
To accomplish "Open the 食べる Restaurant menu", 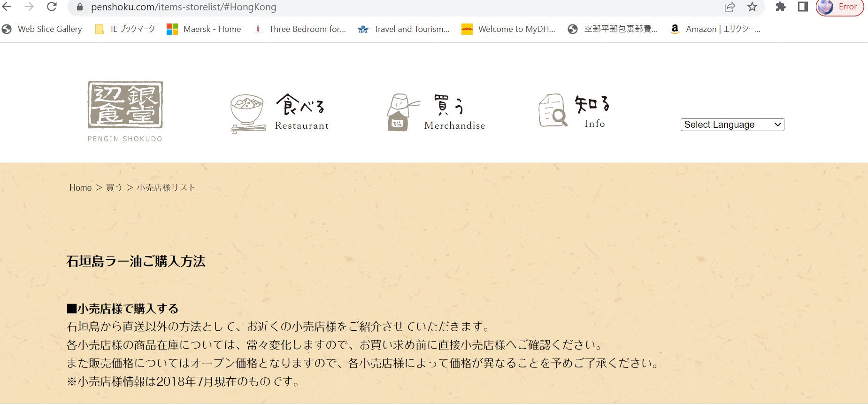I will pos(301,113).
